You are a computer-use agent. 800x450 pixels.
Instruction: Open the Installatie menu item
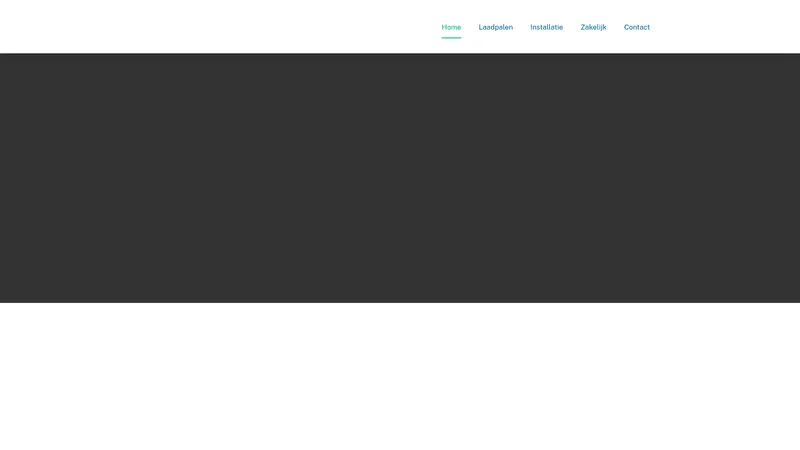click(x=546, y=28)
